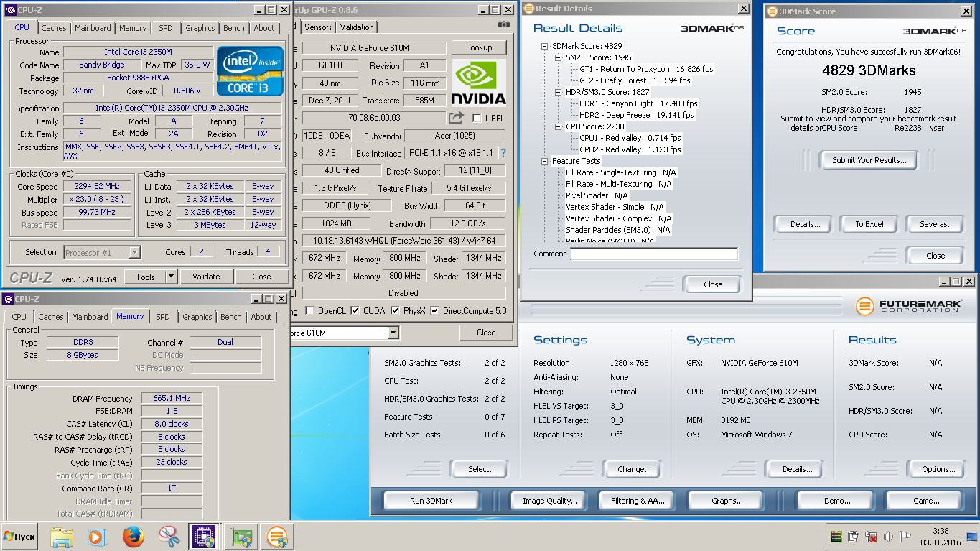
Task: Open the volume speaker tray icon
Action: click(888, 537)
